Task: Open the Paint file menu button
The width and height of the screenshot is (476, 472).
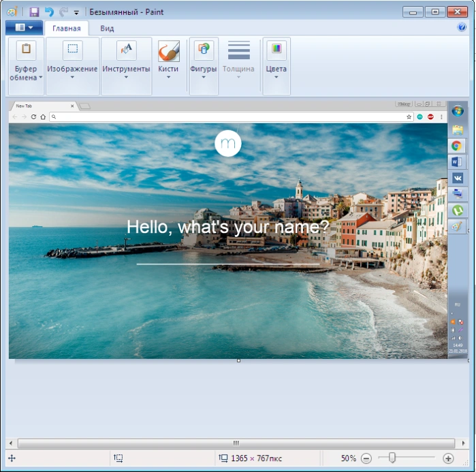Action: tap(25, 28)
